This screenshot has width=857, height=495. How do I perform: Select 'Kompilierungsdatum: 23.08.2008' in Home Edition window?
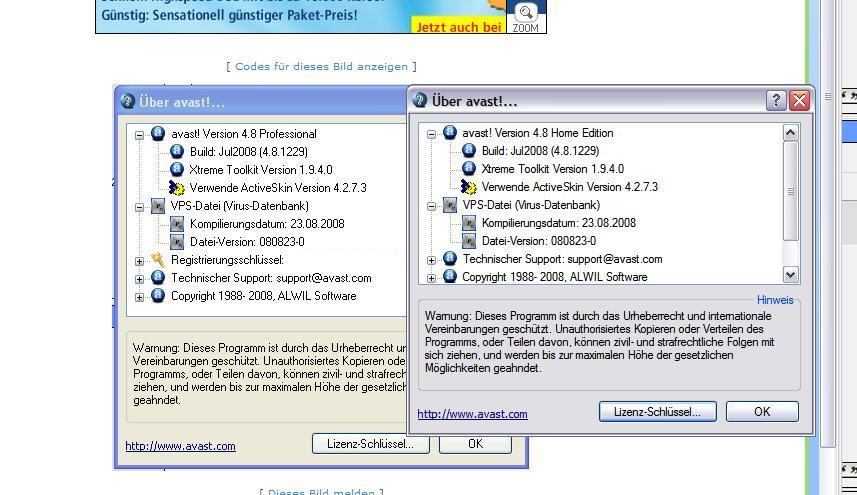(x=559, y=222)
